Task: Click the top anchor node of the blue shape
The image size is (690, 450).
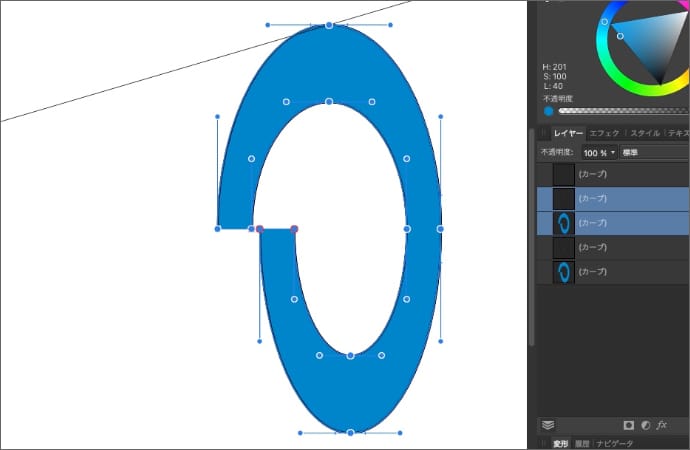Action: pyautogui.click(x=329, y=25)
